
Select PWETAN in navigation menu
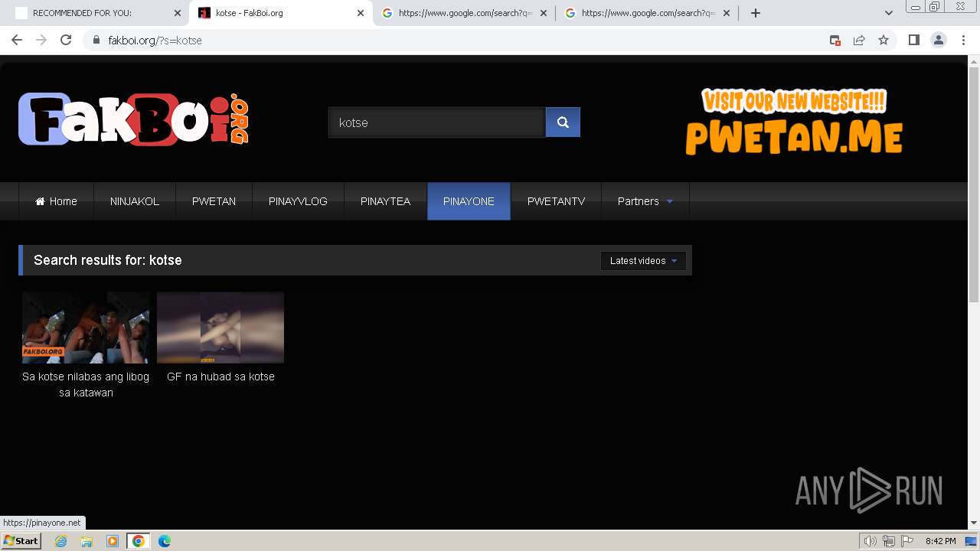point(214,201)
